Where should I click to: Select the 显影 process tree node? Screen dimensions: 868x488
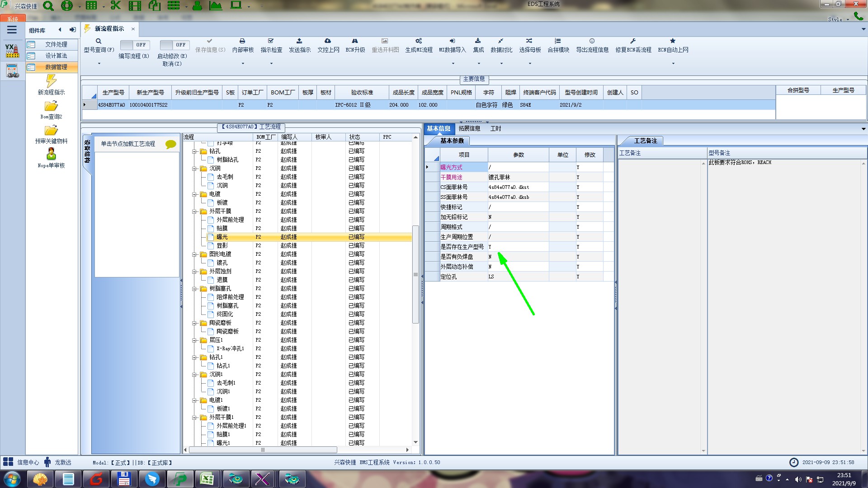222,246
